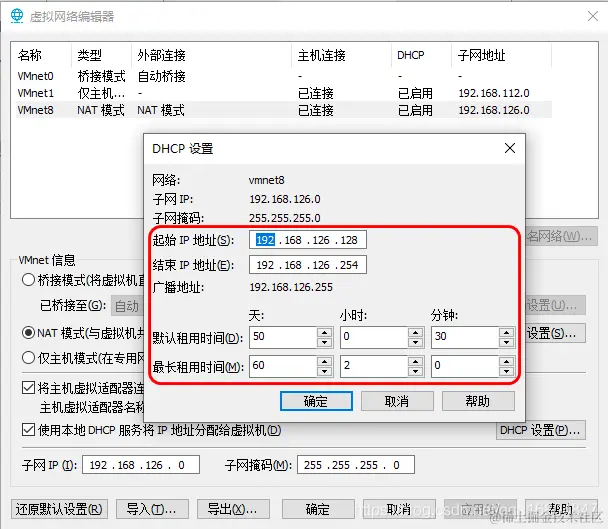The image size is (608, 529).
Task: Increase maximum lease minutes value
Action: click(x=506, y=361)
